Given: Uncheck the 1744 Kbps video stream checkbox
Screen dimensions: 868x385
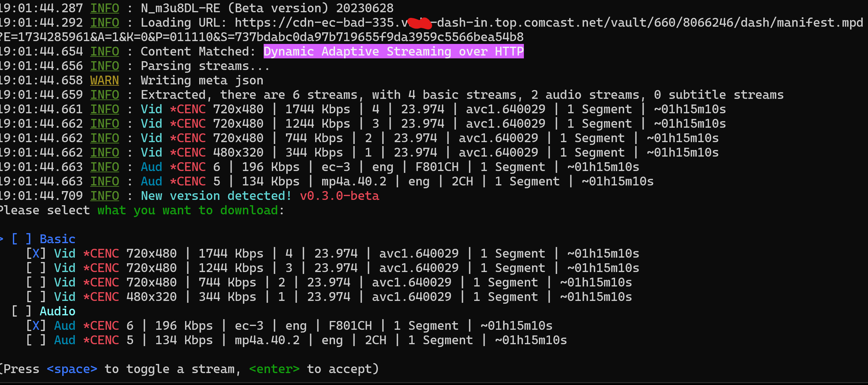Looking at the screenshot, I should pos(36,254).
